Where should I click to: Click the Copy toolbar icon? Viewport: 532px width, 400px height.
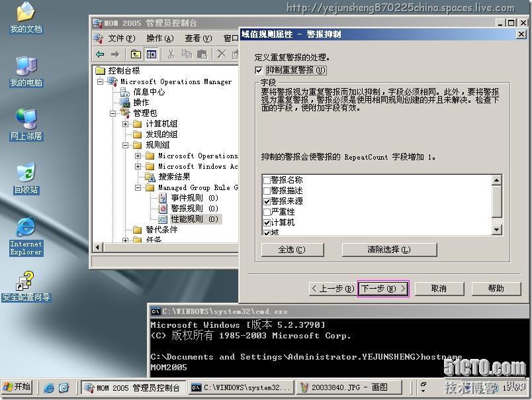tap(187, 54)
